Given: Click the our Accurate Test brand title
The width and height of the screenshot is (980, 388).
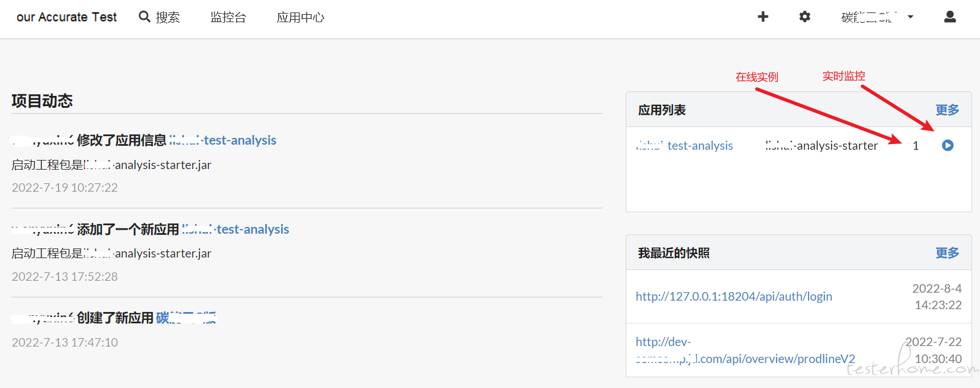Looking at the screenshot, I should [66, 18].
